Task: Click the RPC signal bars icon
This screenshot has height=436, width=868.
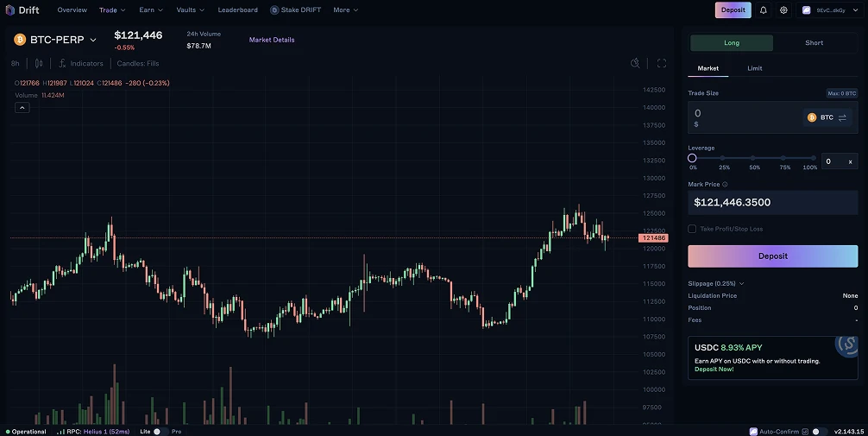Action: [60, 432]
